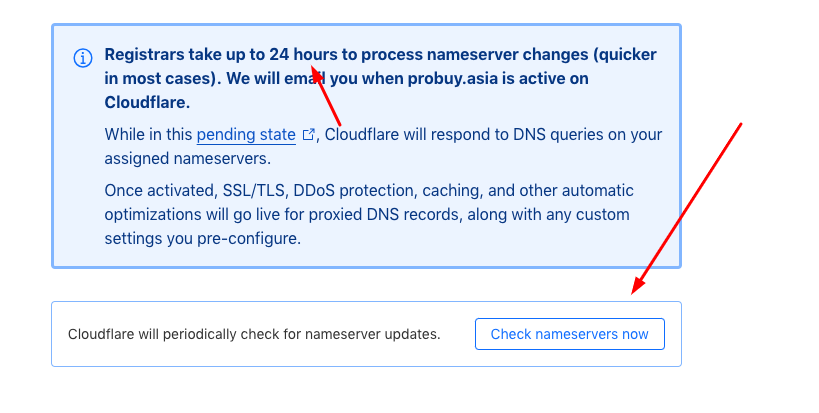Click the blue info circle icon

point(83,57)
